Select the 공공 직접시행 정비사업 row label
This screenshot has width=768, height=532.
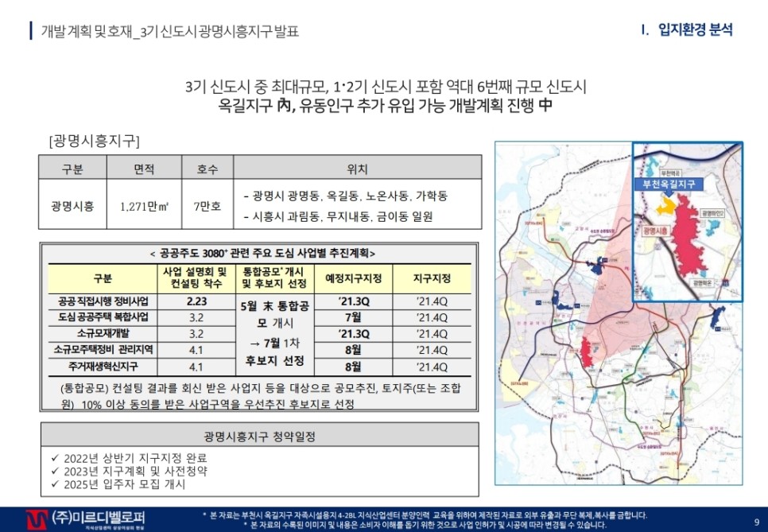point(103,301)
